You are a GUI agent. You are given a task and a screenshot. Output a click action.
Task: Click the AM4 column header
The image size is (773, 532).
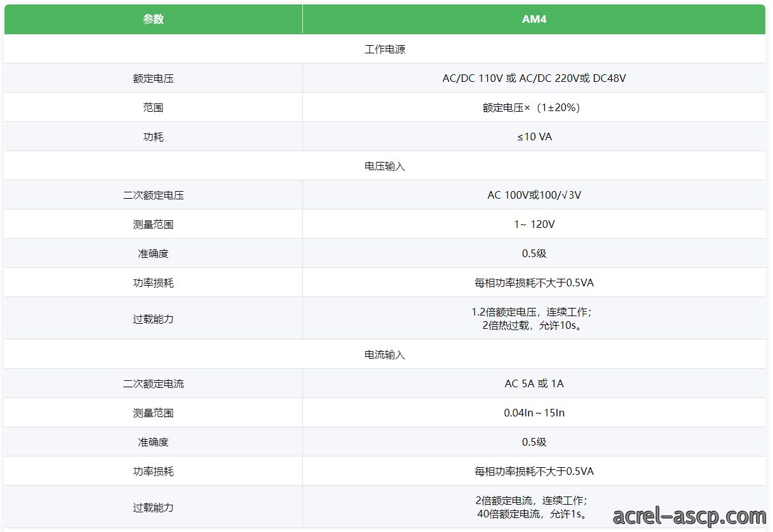click(534, 19)
